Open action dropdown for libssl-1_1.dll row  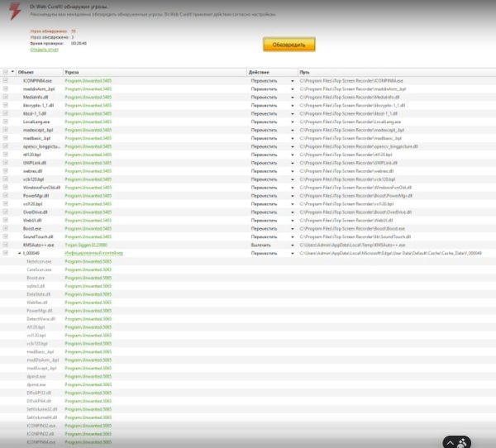pos(293,114)
